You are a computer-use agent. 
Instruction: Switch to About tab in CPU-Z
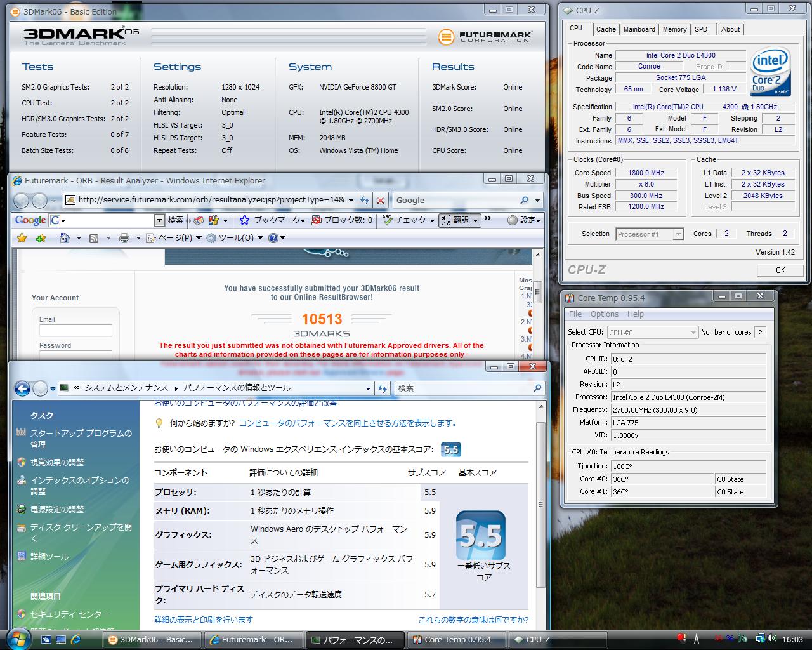[730, 29]
